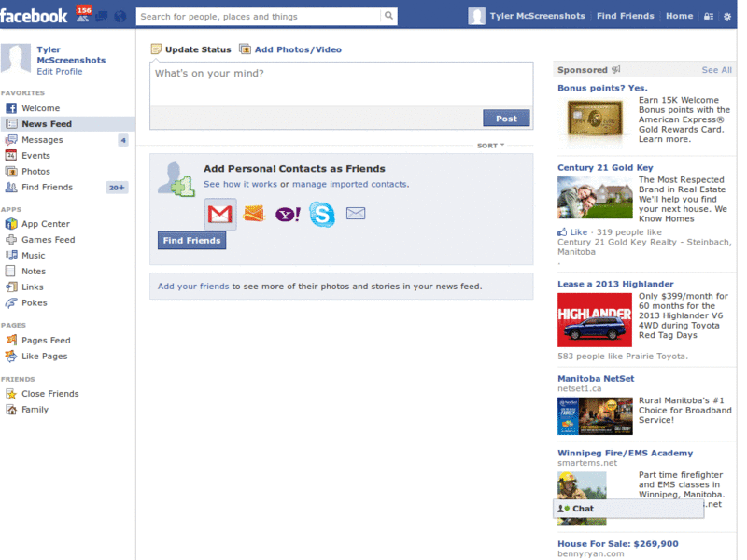Click the Sponsored megaphone icon

(x=616, y=69)
